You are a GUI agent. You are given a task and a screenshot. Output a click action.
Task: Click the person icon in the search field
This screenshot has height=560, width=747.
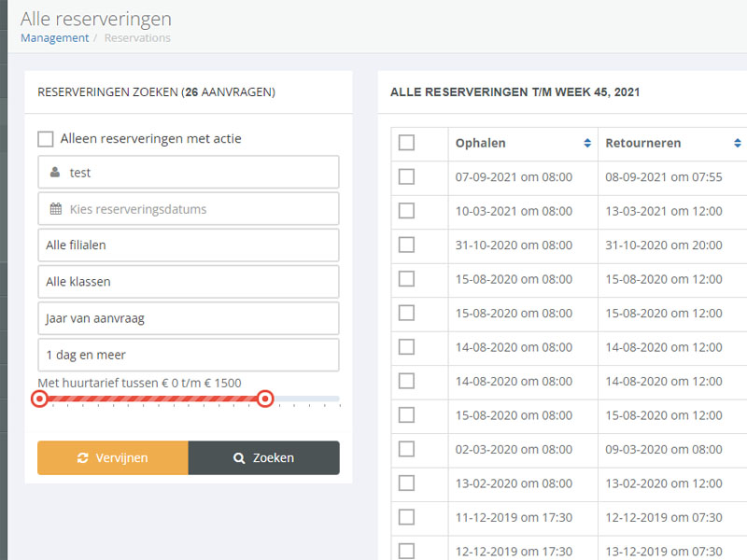coord(52,172)
